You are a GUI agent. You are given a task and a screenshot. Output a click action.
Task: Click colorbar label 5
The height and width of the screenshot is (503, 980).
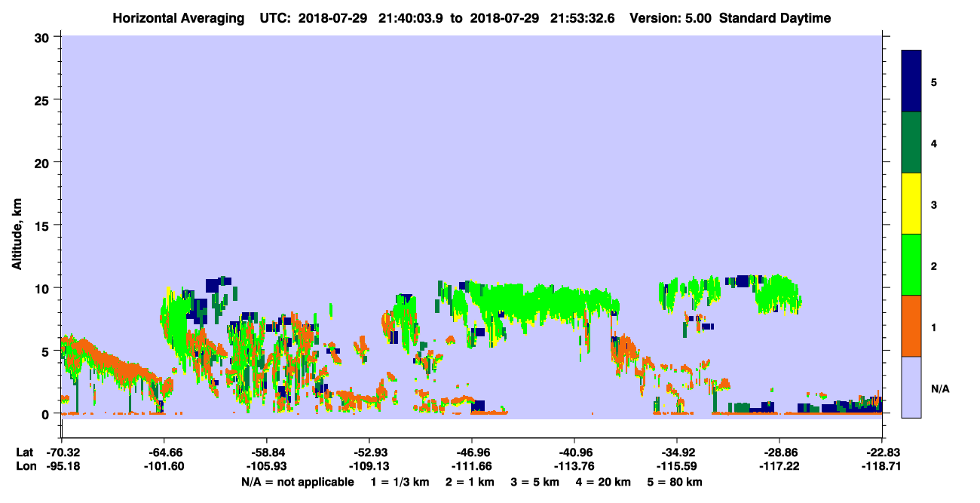934,82
